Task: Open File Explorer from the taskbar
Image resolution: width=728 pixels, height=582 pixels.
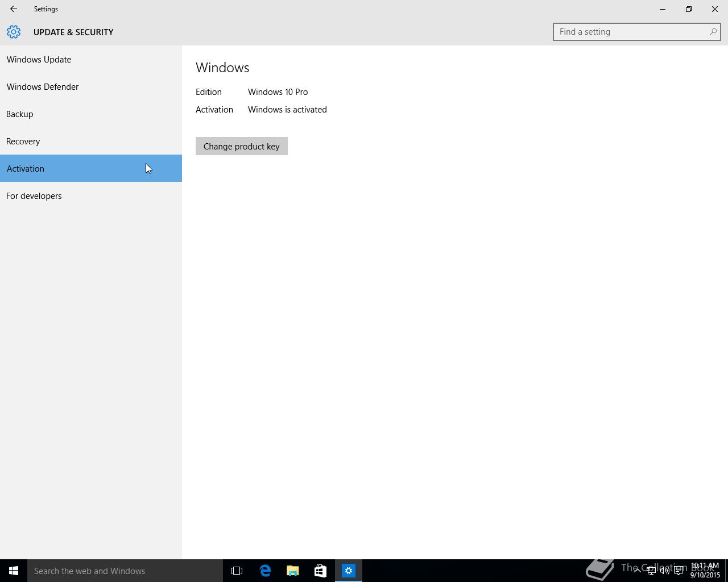Action: (x=293, y=571)
